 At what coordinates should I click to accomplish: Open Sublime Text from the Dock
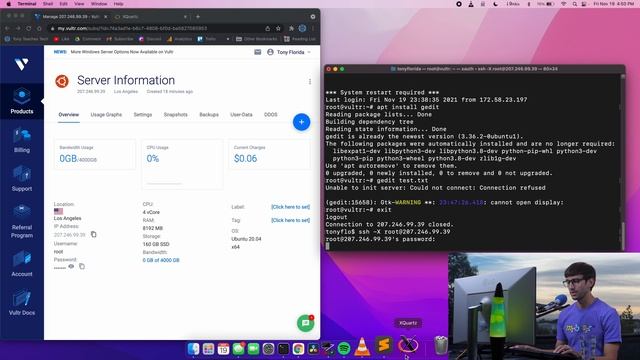pyautogui.click(x=384, y=345)
